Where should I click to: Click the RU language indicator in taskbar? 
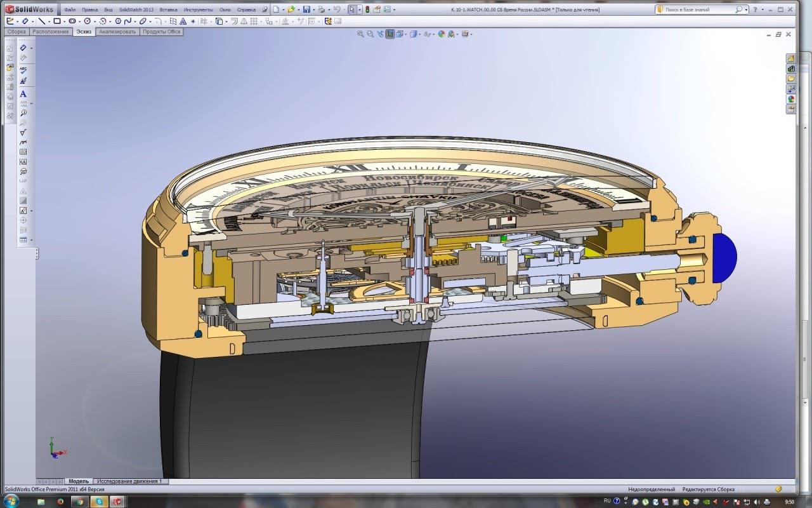coord(607,501)
